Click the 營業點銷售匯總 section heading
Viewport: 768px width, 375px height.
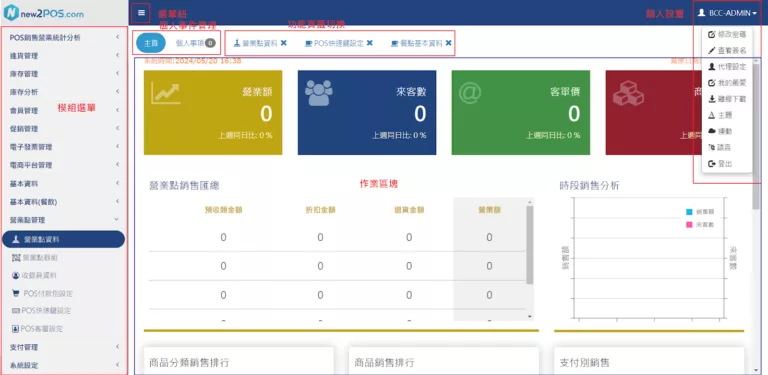coord(185,186)
